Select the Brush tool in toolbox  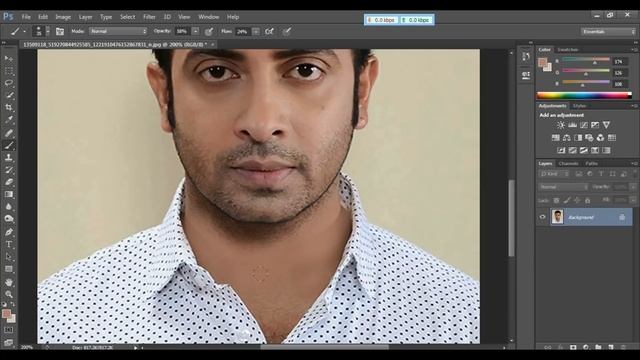[9, 145]
